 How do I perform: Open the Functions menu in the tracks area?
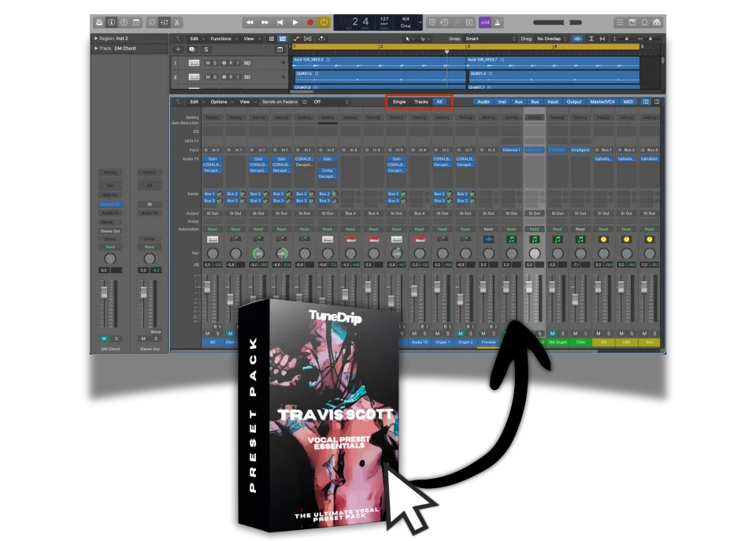point(222,38)
